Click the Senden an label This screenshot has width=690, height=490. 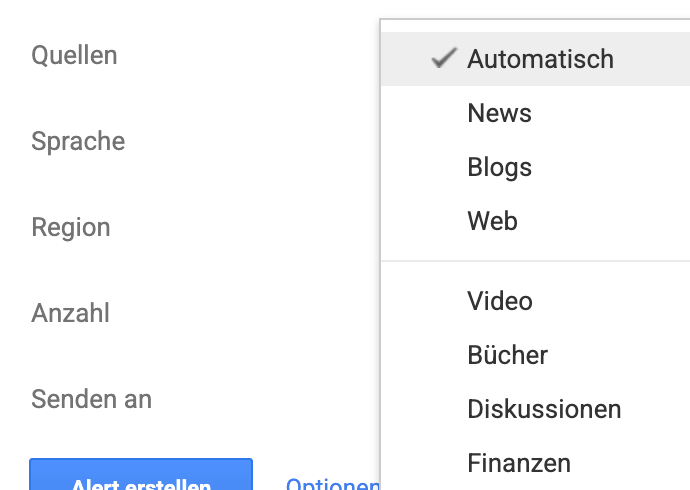pyautogui.click(x=91, y=399)
